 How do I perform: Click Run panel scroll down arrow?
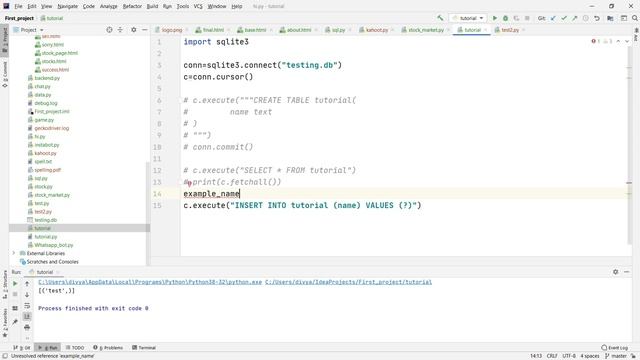[x=27, y=294]
